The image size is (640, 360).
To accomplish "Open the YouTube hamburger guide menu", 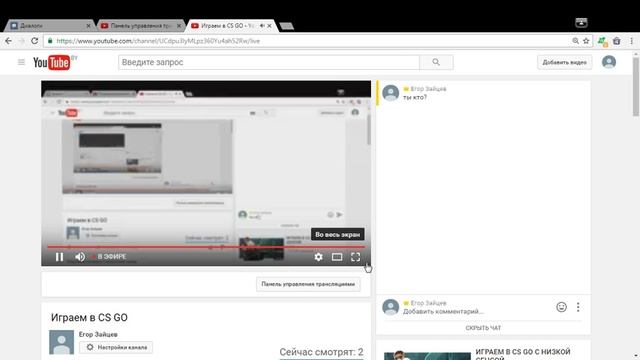I will pyautogui.click(x=21, y=62).
